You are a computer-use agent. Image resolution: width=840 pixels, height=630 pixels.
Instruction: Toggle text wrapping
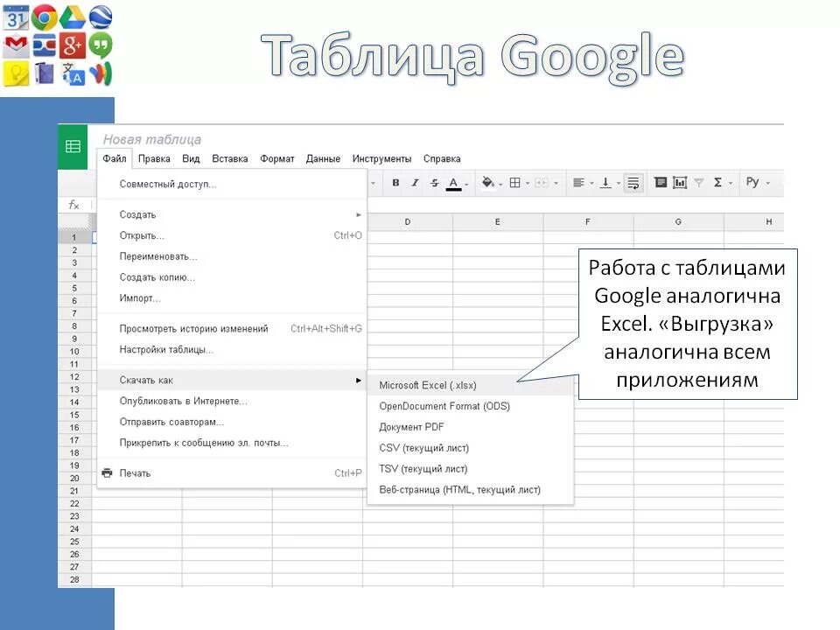633,183
